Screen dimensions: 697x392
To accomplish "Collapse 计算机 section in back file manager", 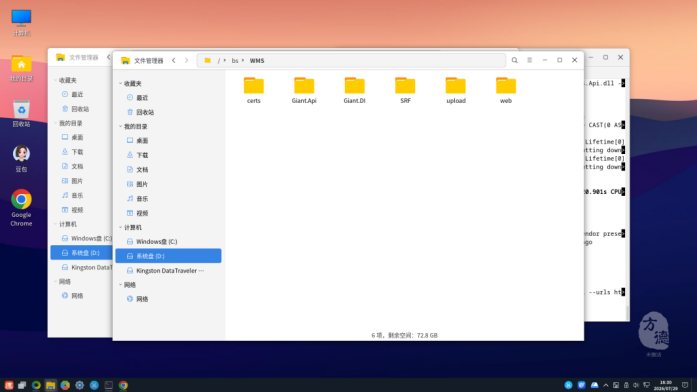I will point(56,224).
